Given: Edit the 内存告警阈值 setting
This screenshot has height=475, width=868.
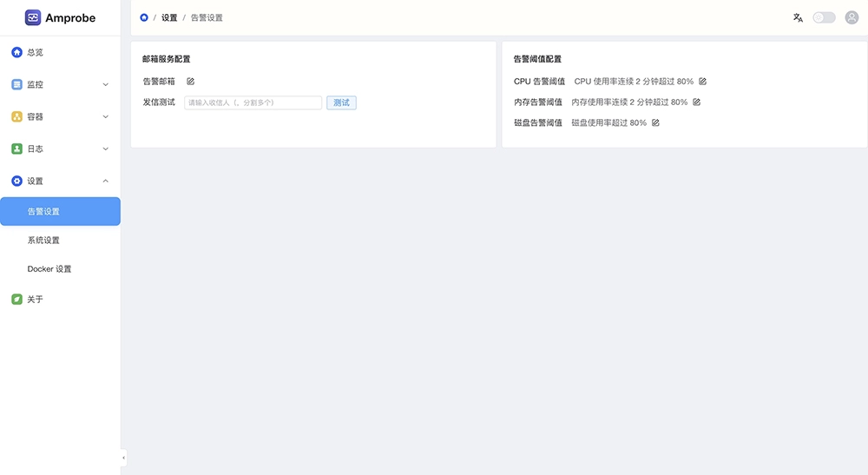Looking at the screenshot, I should click(697, 102).
